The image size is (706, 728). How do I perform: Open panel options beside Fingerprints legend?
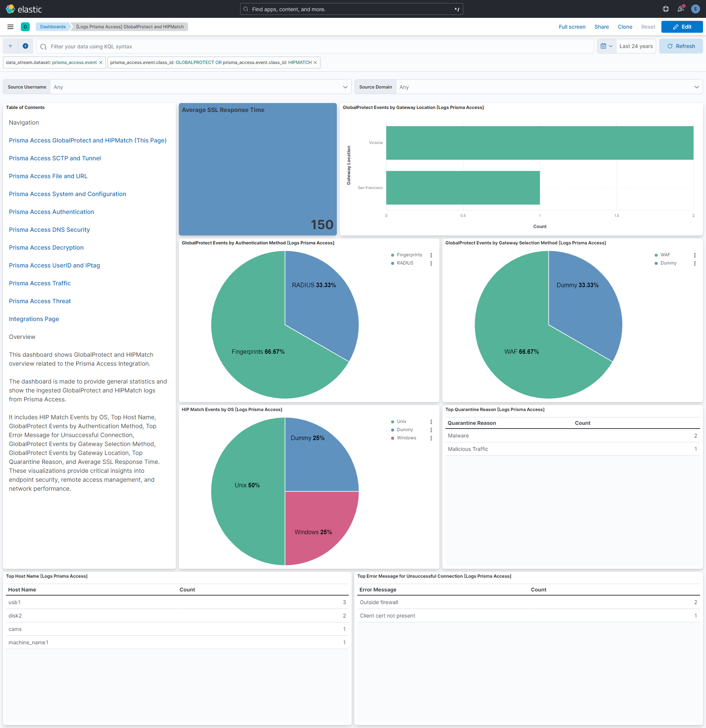[x=431, y=255]
